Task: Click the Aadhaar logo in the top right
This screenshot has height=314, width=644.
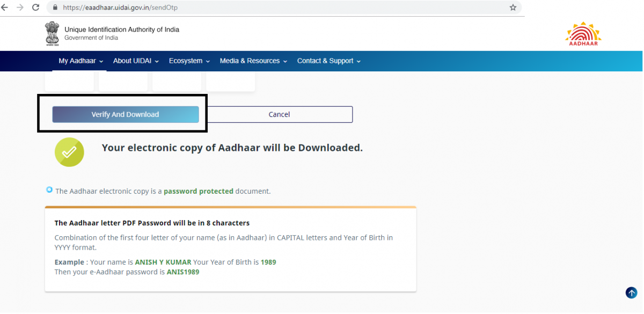Action: point(583,33)
